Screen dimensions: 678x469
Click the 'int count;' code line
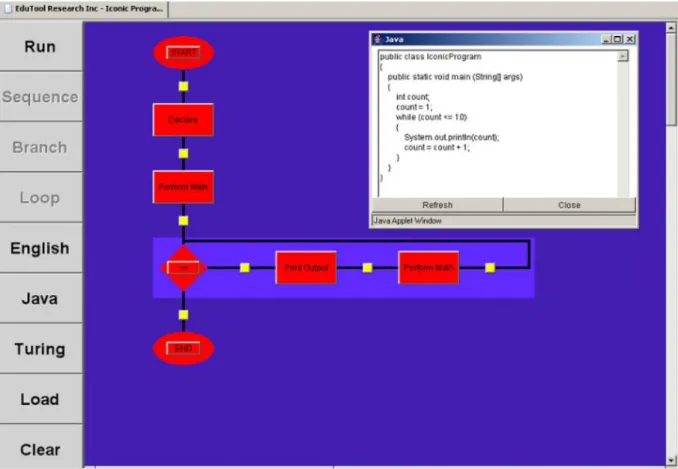tap(413, 97)
